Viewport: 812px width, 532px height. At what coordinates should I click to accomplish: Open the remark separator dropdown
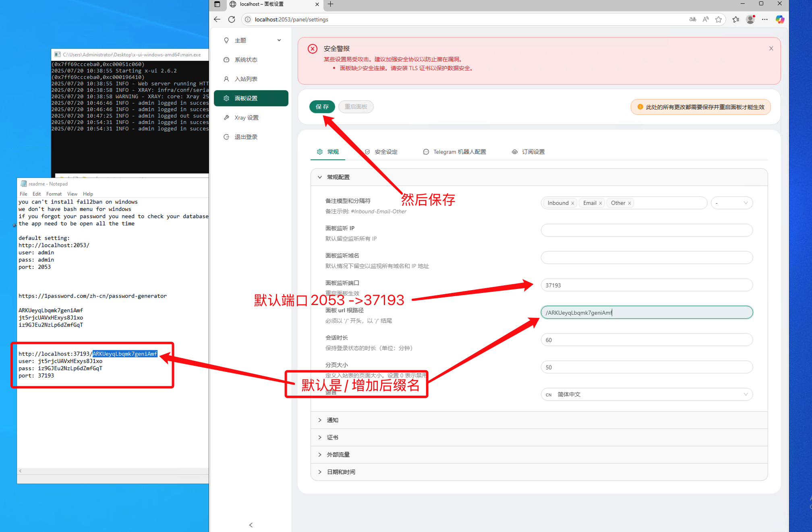click(731, 203)
